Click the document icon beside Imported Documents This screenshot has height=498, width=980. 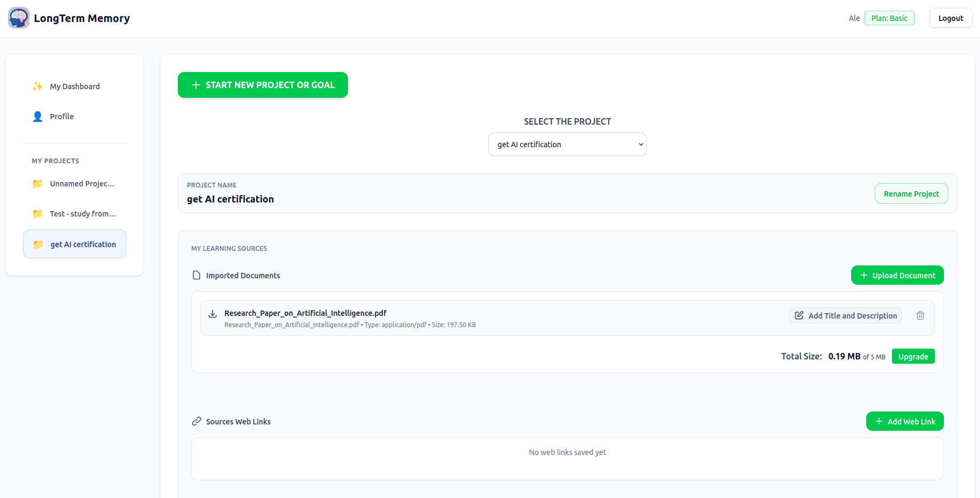pyautogui.click(x=197, y=275)
